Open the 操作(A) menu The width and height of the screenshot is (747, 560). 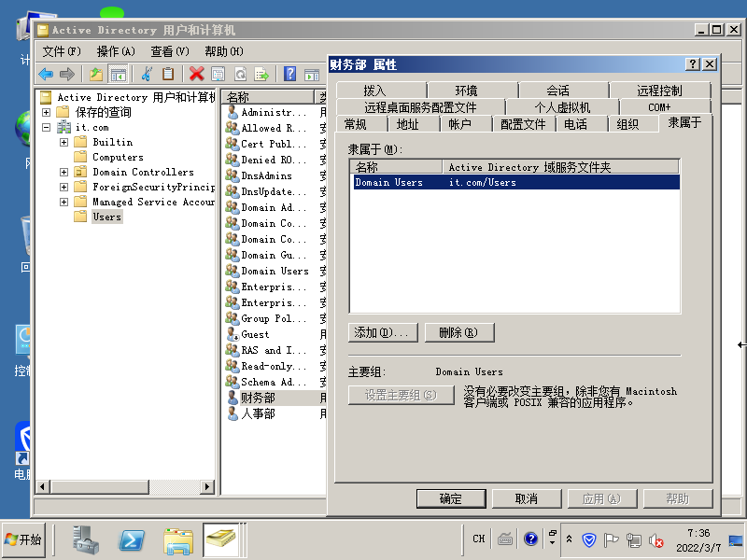[116, 51]
